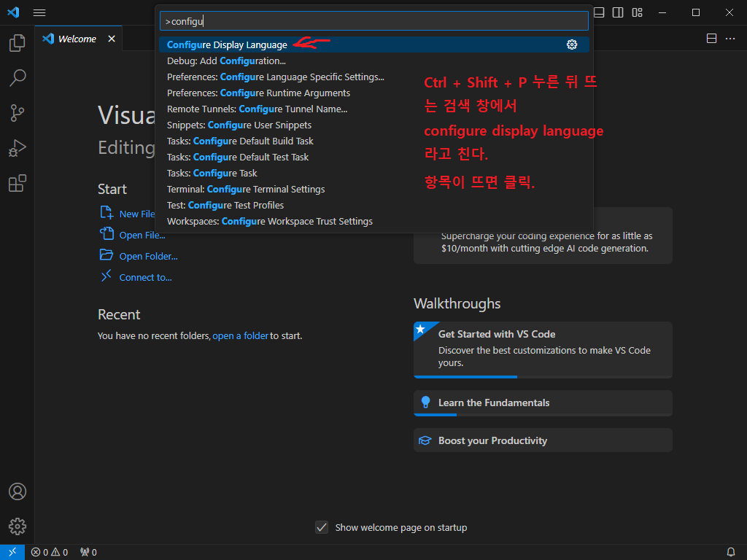This screenshot has height=560, width=747.
Task: Choose Debug: Add Configuration command
Action: click(374, 61)
